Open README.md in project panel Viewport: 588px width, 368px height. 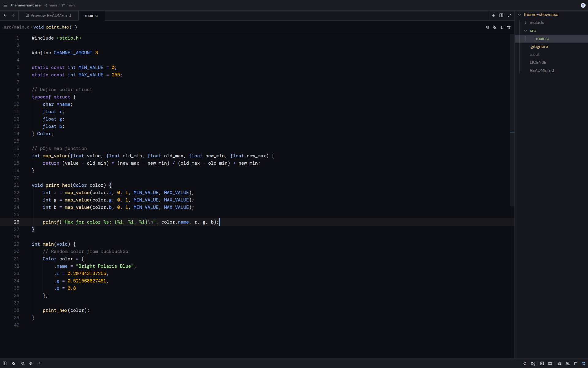(x=551, y=70)
